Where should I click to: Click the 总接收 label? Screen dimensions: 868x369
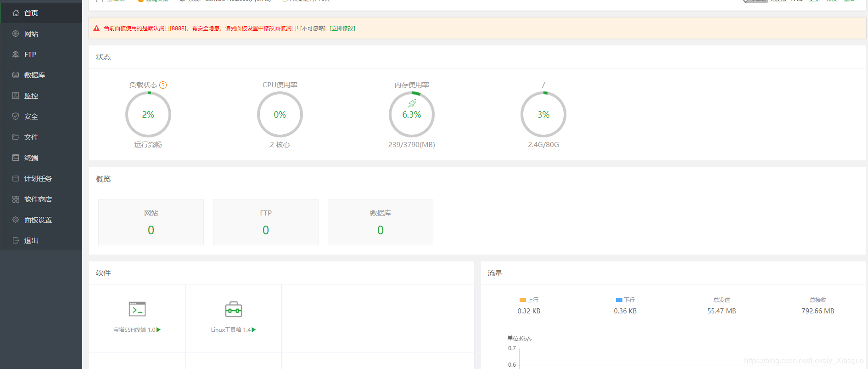click(x=818, y=300)
